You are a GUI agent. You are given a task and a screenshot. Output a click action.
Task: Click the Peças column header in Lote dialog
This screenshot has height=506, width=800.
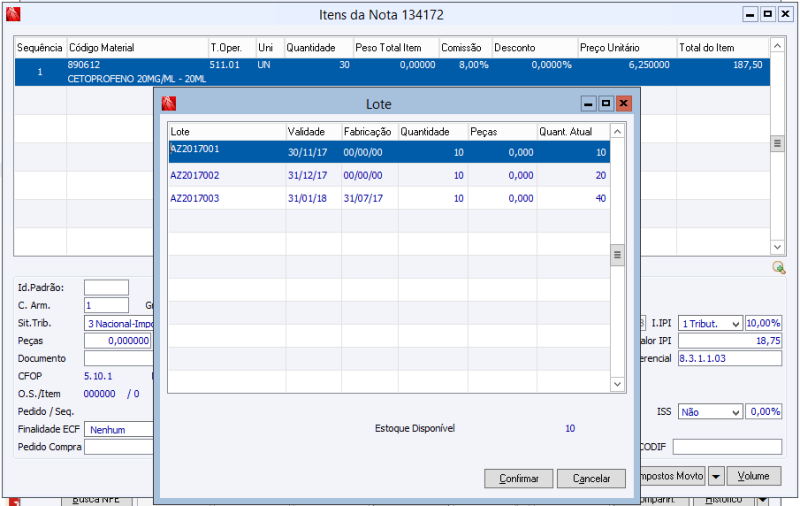[502, 132]
